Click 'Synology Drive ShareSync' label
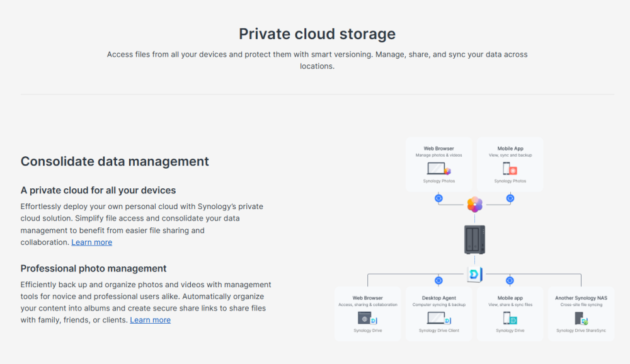This screenshot has width=630, height=364. pyautogui.click(x=581, y=330)
